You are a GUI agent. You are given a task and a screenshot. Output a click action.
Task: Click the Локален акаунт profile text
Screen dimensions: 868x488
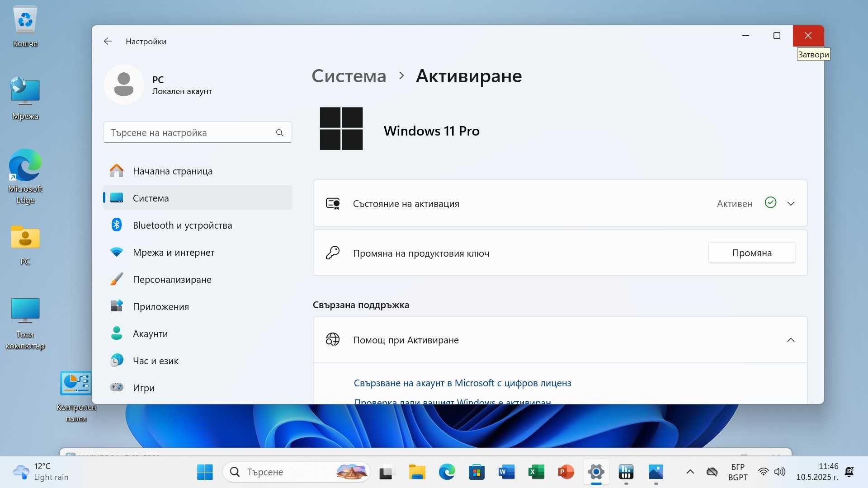pos(182,91)
